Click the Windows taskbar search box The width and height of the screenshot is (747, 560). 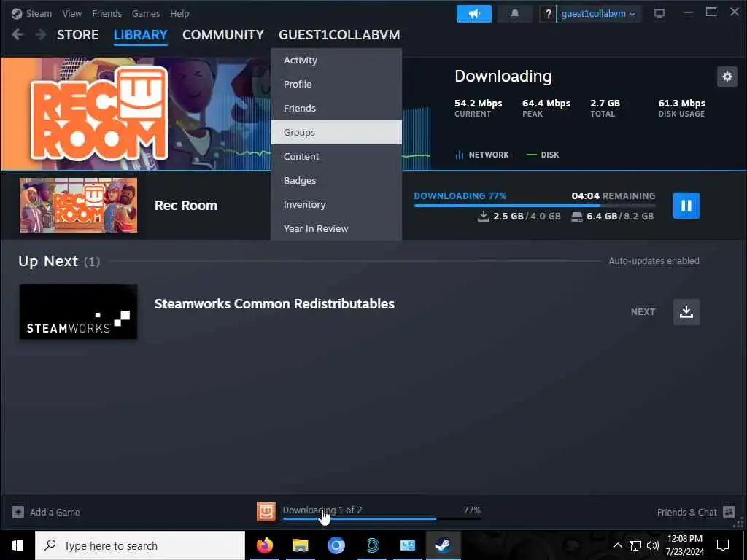click(x=140, y=545)
